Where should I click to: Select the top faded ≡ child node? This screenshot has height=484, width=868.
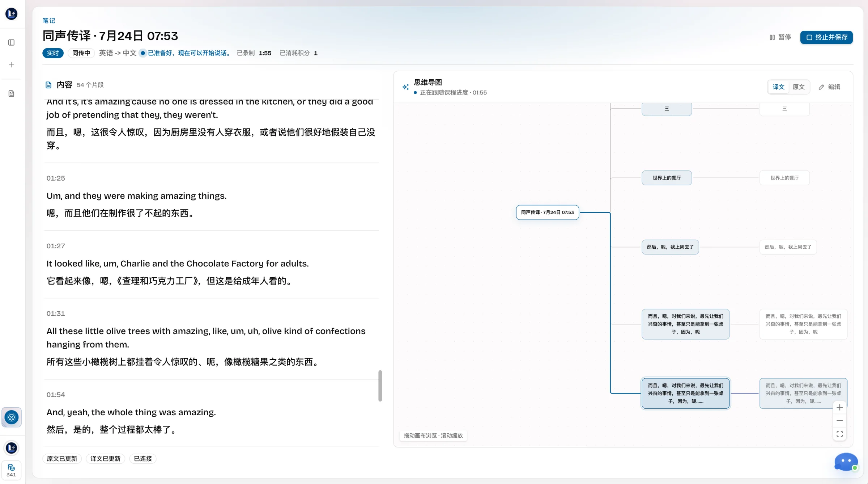(x=784, y=109)
